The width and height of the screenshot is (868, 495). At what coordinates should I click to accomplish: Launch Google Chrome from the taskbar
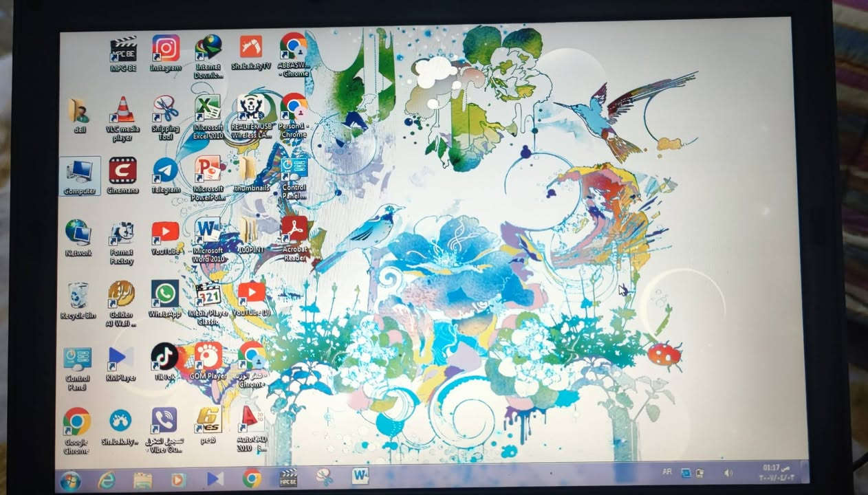252,478
